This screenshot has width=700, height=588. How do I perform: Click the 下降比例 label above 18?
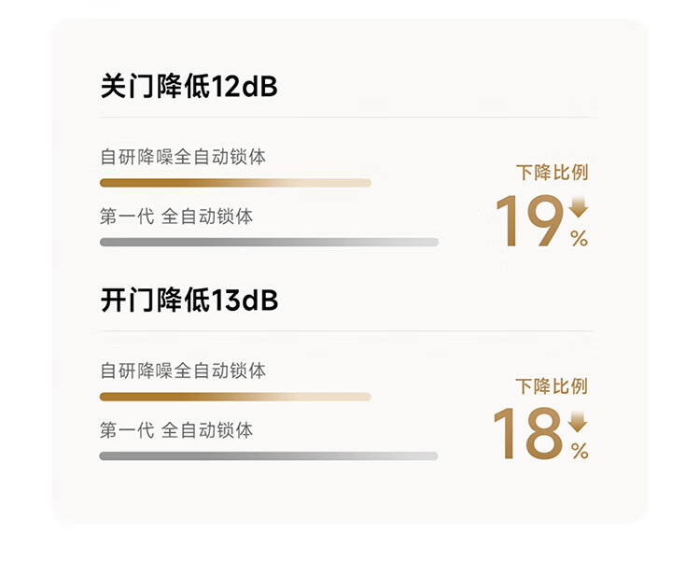(552, 386)
